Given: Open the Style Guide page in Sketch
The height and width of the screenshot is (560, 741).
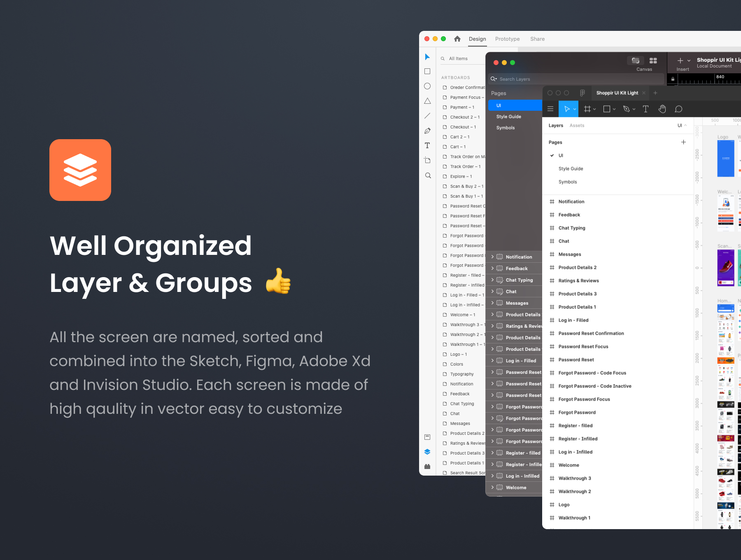Looking at the screenshot, I should pyautogui.click(x=509, y=117).
